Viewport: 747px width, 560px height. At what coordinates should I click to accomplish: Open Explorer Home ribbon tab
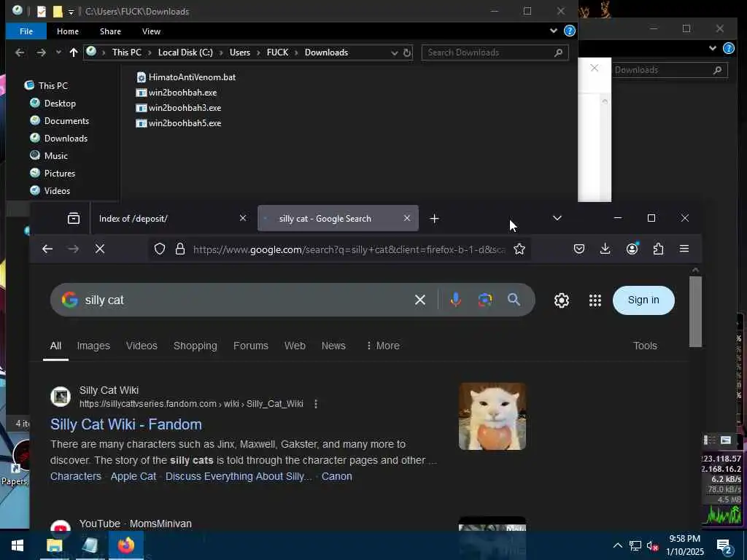[68, 31]
